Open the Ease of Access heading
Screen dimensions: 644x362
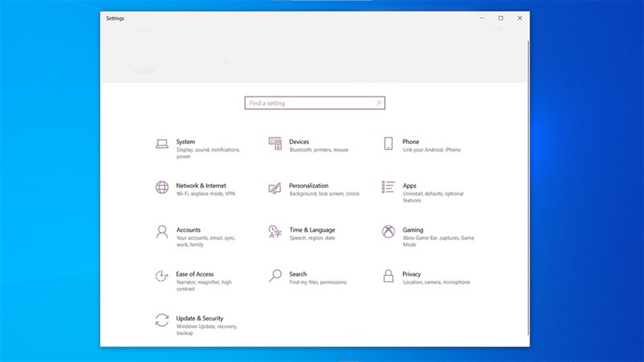pyautogui.click(x=195, y=274)
